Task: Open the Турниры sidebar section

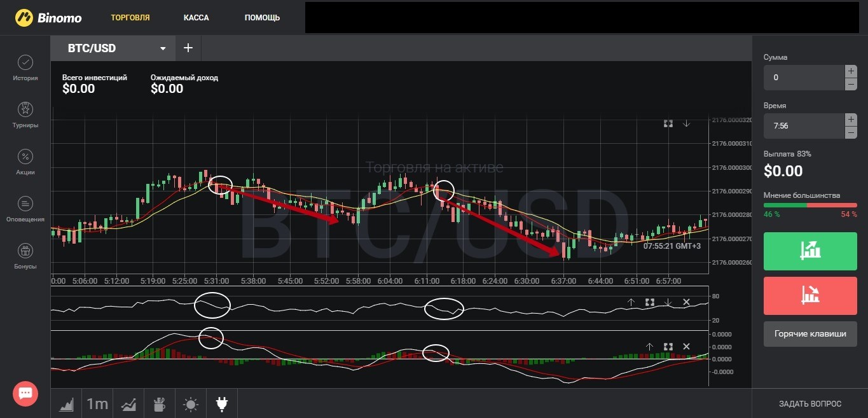Action: point(25,116)
